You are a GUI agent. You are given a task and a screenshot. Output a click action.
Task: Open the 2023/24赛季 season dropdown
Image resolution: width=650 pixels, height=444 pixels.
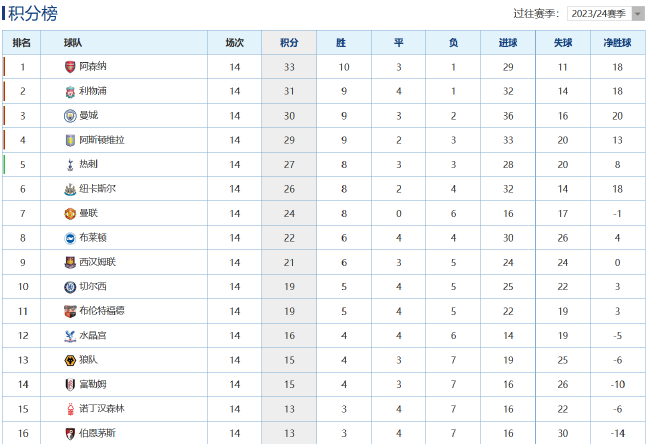pyautogui.click(x=606, y=14)
